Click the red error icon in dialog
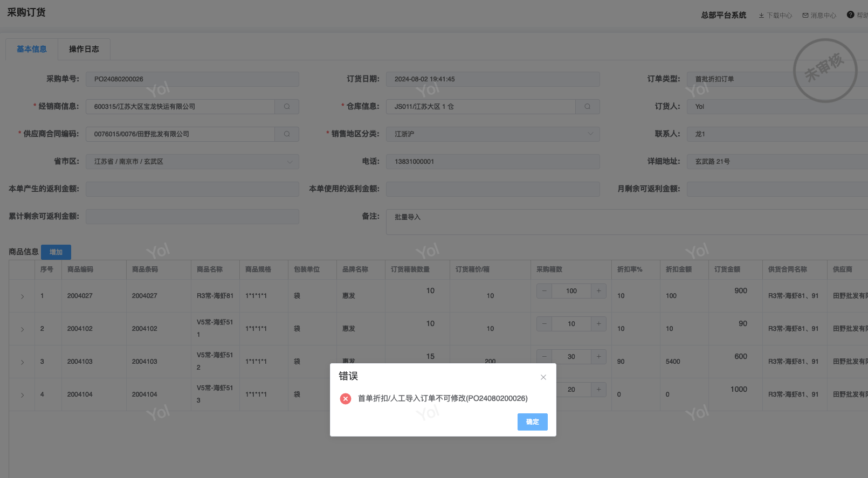 pyautogui.click(x=346, y=399)
